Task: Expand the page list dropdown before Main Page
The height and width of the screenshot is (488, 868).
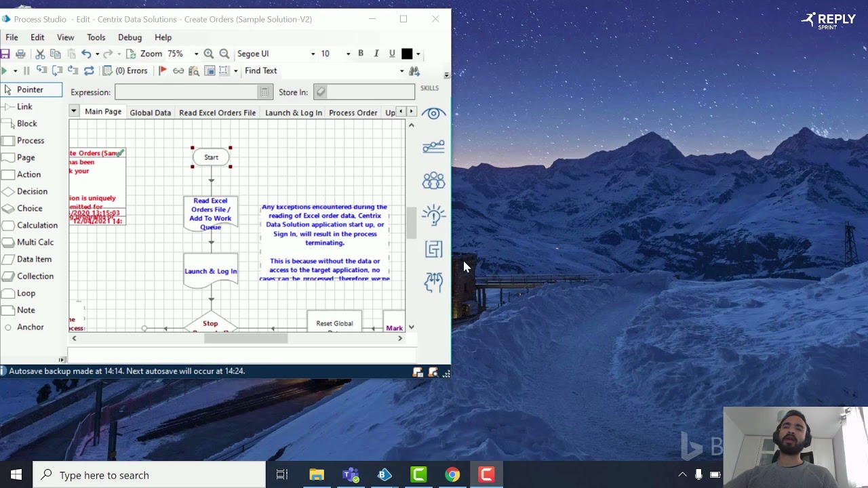Action: 73,111
